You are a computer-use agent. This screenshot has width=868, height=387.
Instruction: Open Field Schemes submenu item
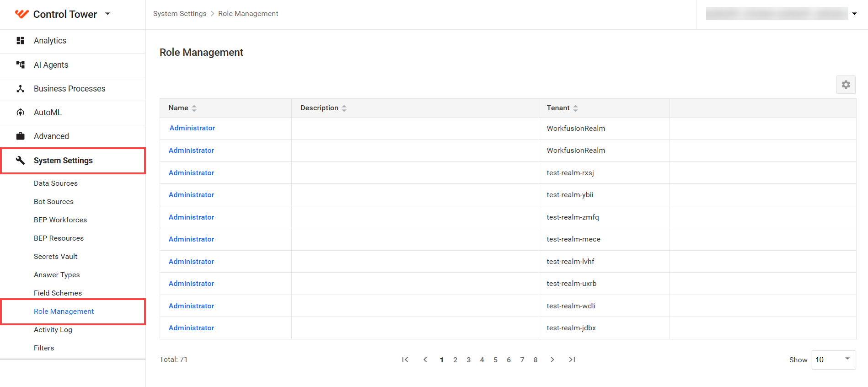coord(58,293)
